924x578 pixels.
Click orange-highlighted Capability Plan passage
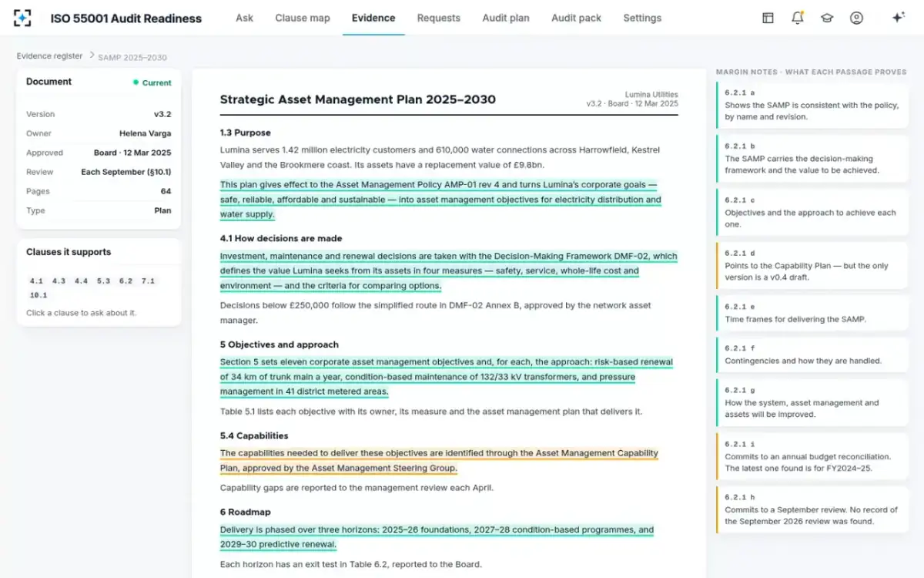[439, 461]
